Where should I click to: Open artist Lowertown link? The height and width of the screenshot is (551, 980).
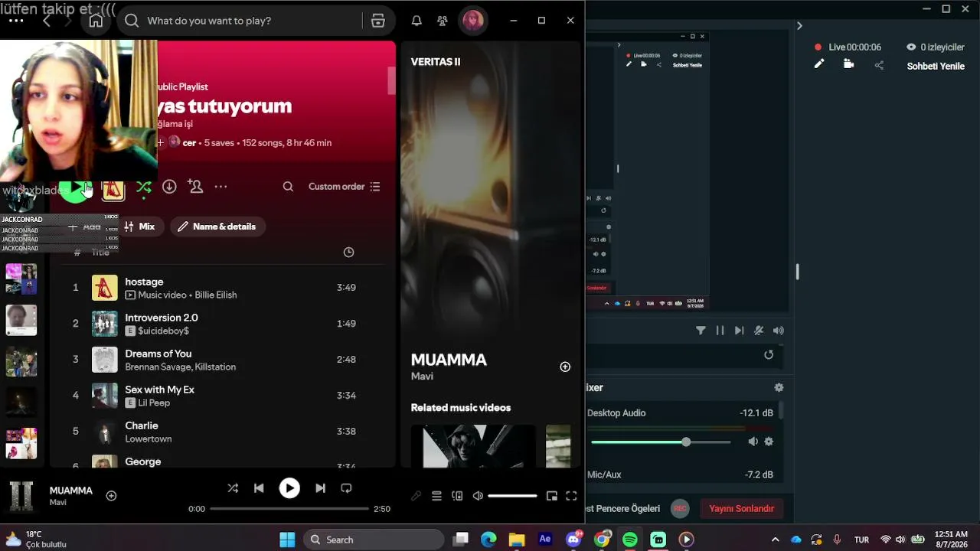click(x=149, y=439)
